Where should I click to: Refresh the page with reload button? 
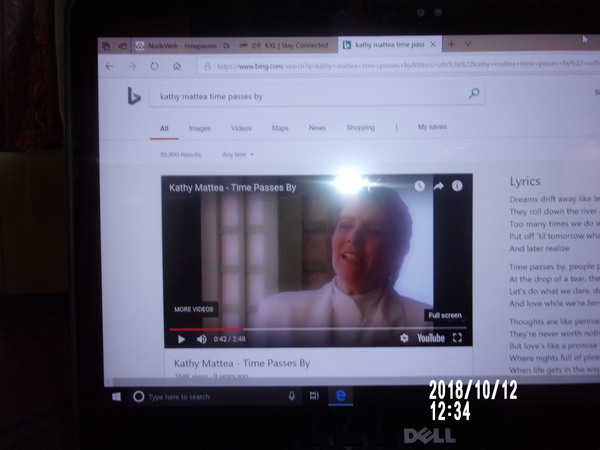[x=154, y=66]
